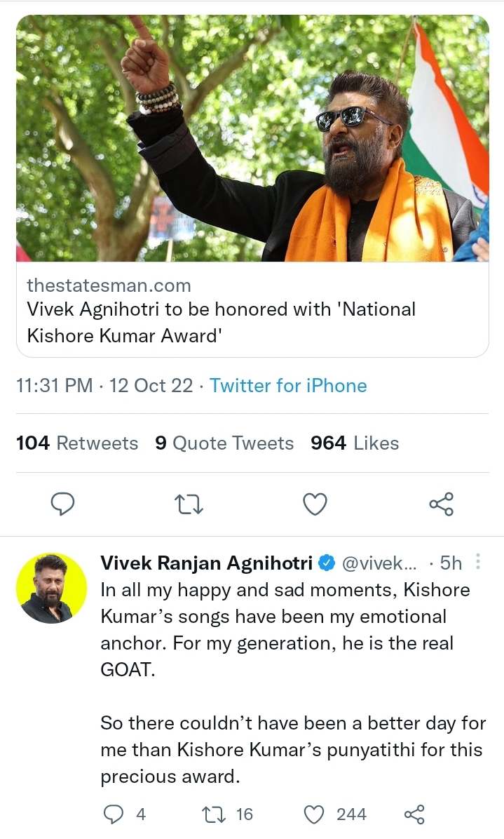
Task: Click Twitter for iPhone source link
Action: coord(288,386)
